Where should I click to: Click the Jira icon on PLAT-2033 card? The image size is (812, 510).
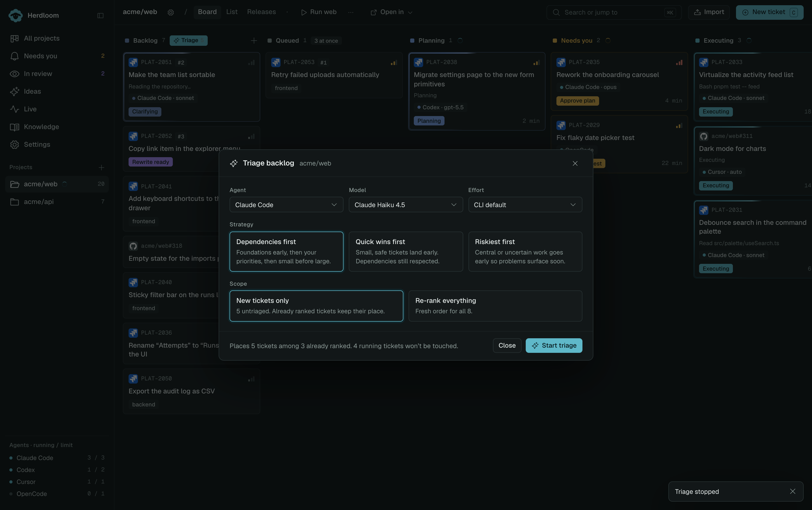(x=703, y=62)
